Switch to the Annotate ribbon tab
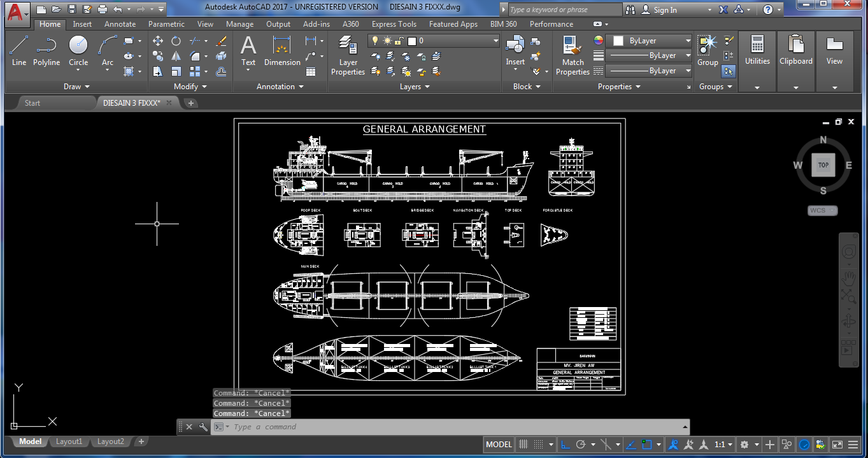 click(120, 24)
